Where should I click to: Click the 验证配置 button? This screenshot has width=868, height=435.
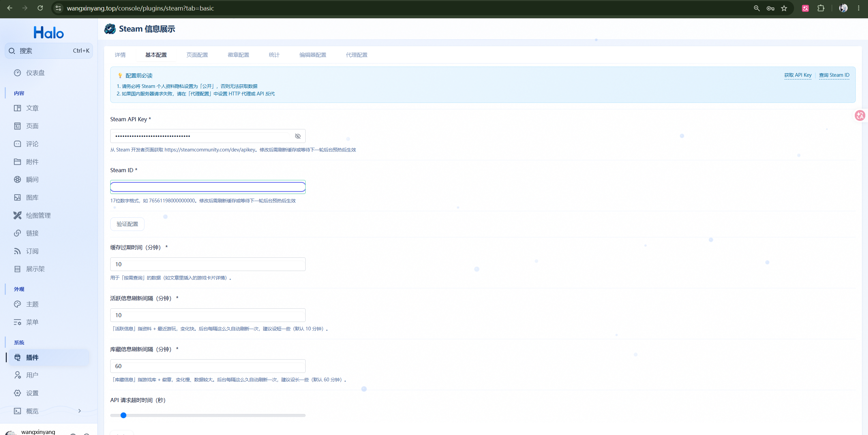tap(127, 224)
